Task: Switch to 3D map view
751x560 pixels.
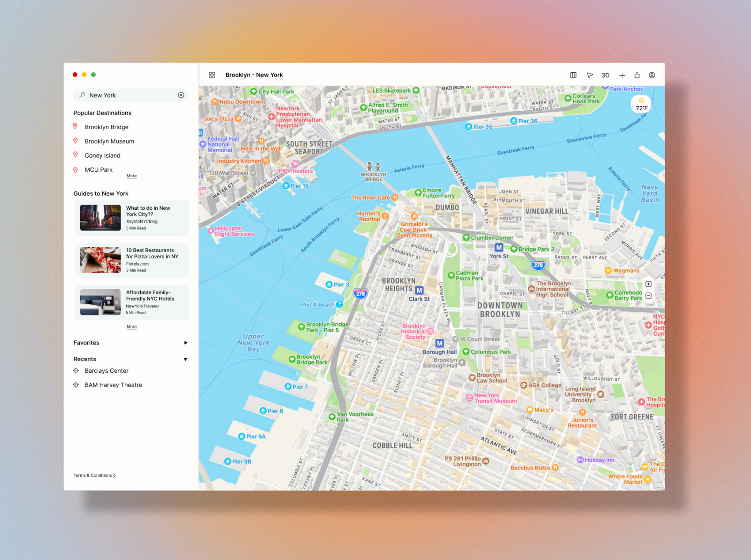Action: (605, 75)
